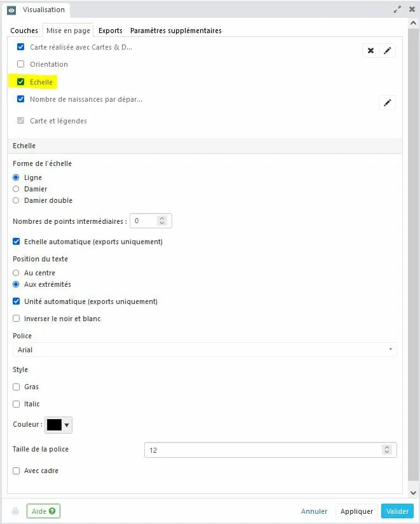
Task: Click the Taille de la police field
Action: click(264, 450)
